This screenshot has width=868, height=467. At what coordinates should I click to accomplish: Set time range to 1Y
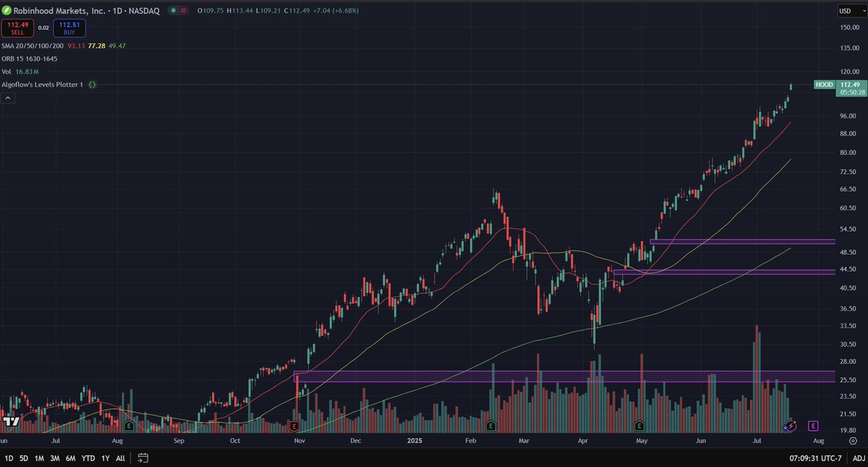point(106,458)
